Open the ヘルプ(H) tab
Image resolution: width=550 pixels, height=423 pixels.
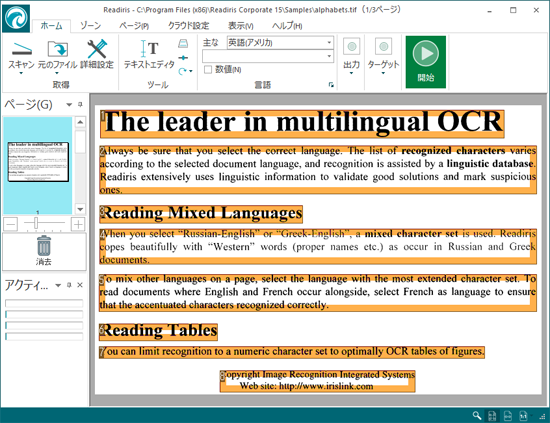(287, 26)
